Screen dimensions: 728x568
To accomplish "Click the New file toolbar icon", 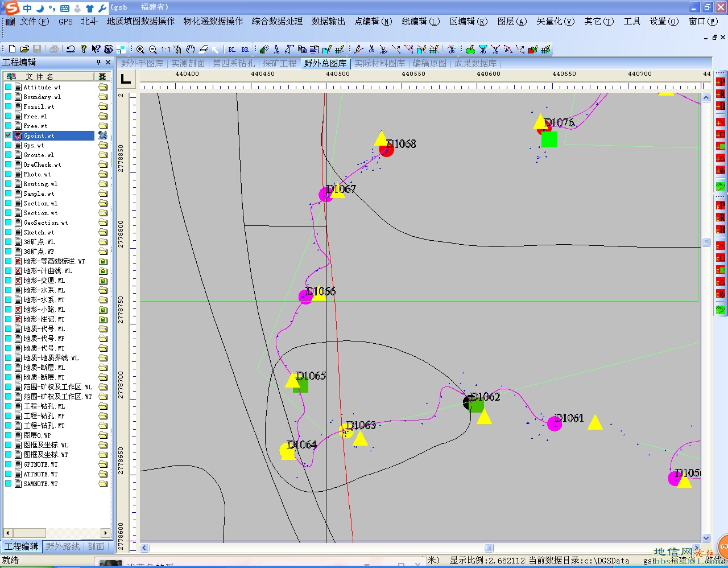I will pos(13,50).
